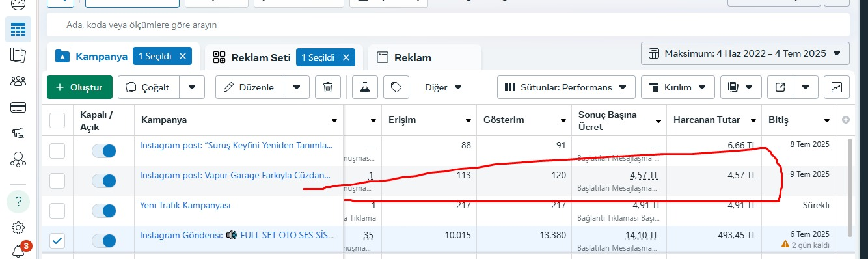Open the Audiences people icon in the sidebar
The height and width of the screenshot is (259, 868).
[18, 81]
